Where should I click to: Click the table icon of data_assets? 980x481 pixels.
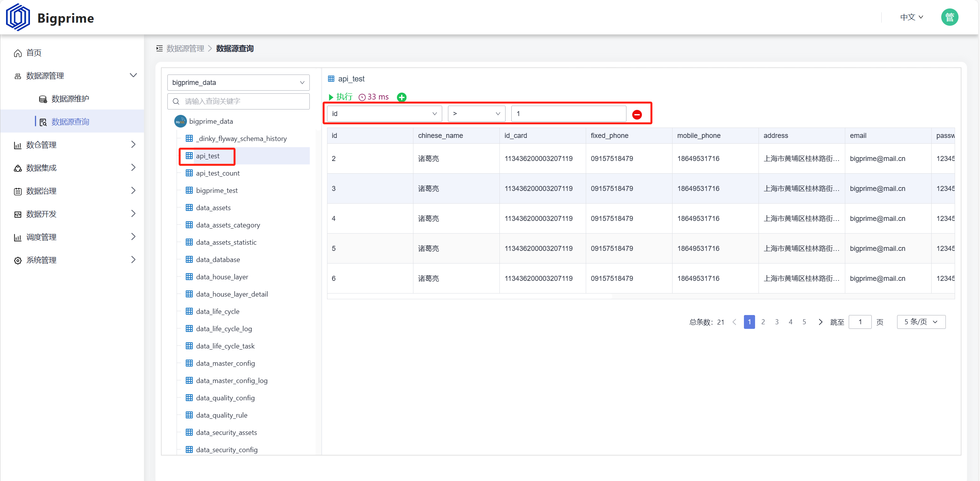[189, 208]
